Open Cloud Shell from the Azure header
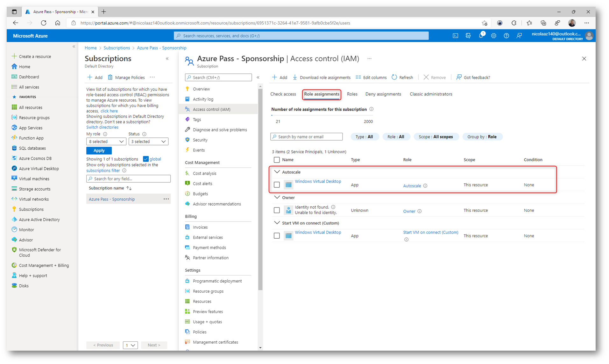Screen dimensions: 609x364 456,36
